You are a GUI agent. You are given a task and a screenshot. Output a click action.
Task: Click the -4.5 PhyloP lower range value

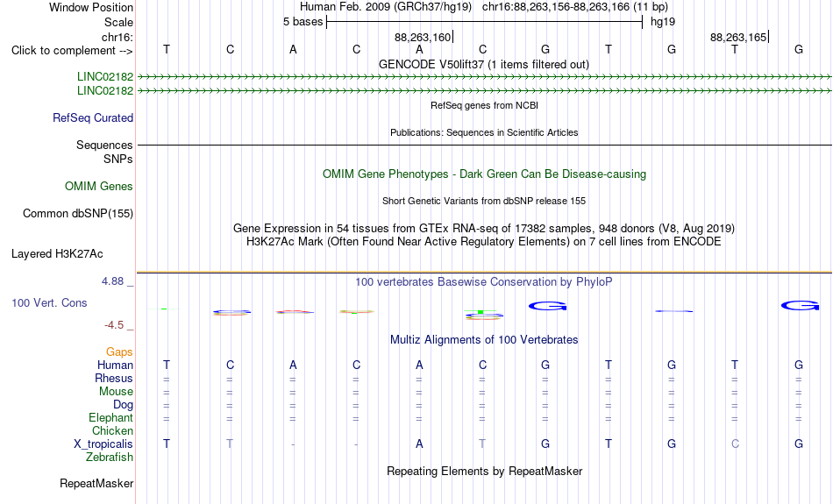(114, 325)
